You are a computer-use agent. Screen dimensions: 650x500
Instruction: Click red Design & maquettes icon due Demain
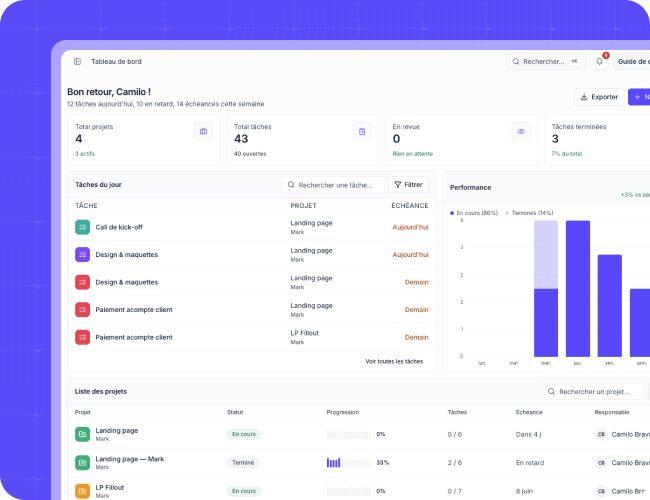tap(82, 282)
